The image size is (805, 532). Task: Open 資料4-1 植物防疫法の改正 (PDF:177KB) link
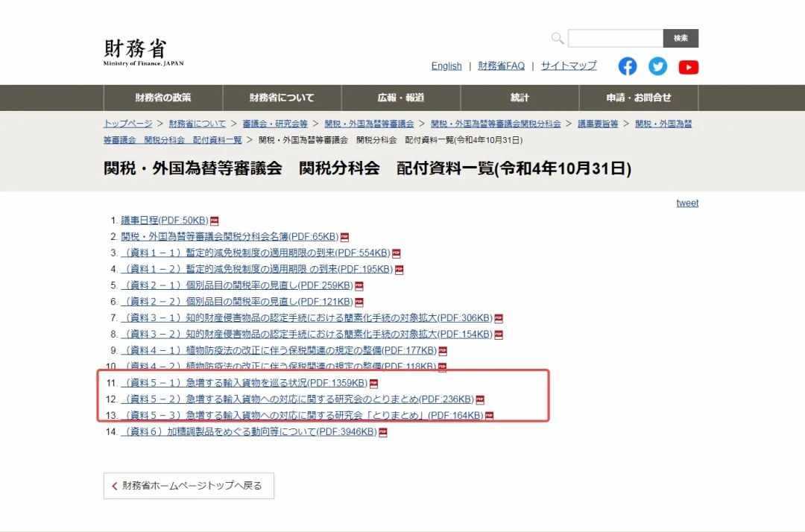pos(279,350)
